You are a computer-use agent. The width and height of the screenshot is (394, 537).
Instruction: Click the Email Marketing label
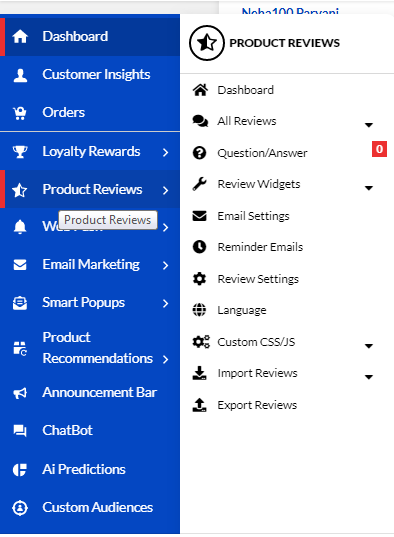pos(91,264)
